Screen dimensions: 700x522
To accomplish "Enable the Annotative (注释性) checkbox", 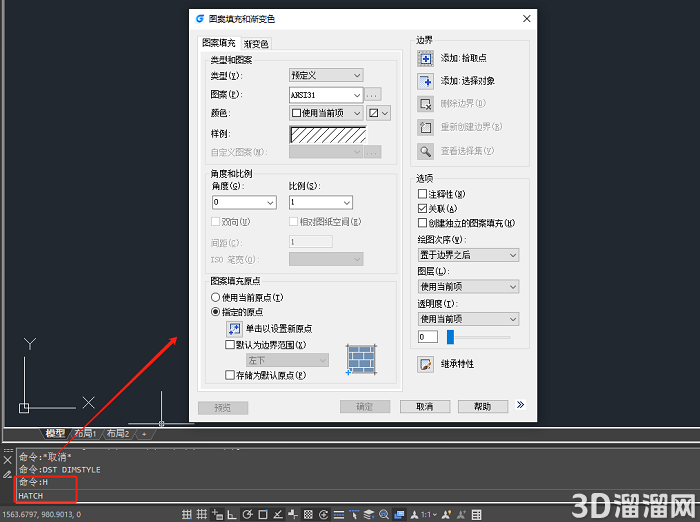I will pyautogui.click(x=422, y=194).
